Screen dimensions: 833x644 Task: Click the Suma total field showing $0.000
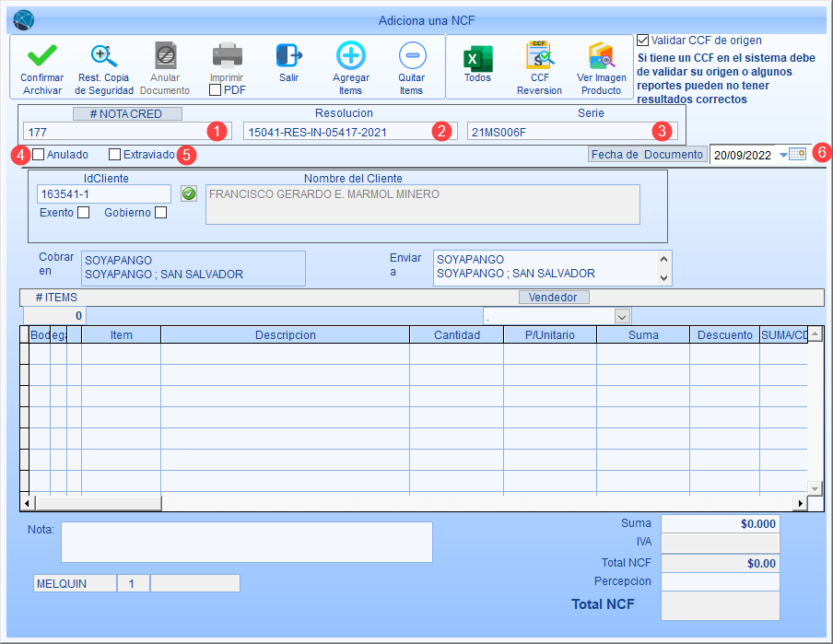pyautogui.click(x=720, y=523)
